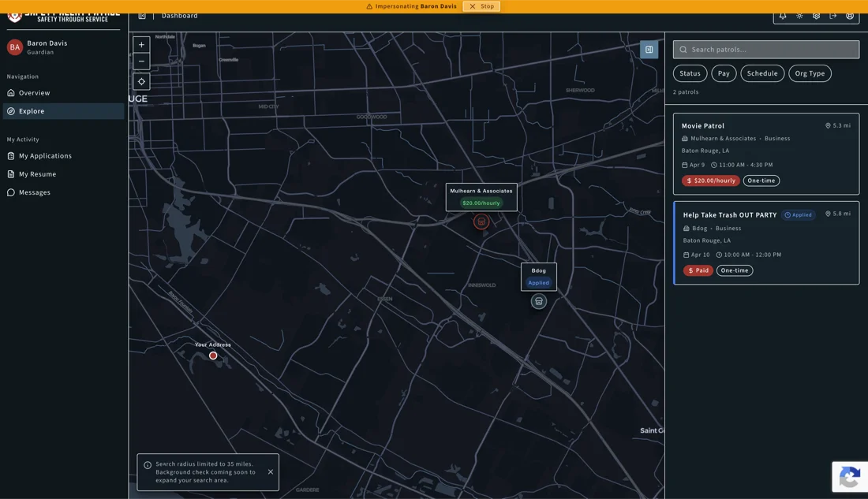Go to Overview in navigation
This screenshot has width=868, height=499.
63,93
